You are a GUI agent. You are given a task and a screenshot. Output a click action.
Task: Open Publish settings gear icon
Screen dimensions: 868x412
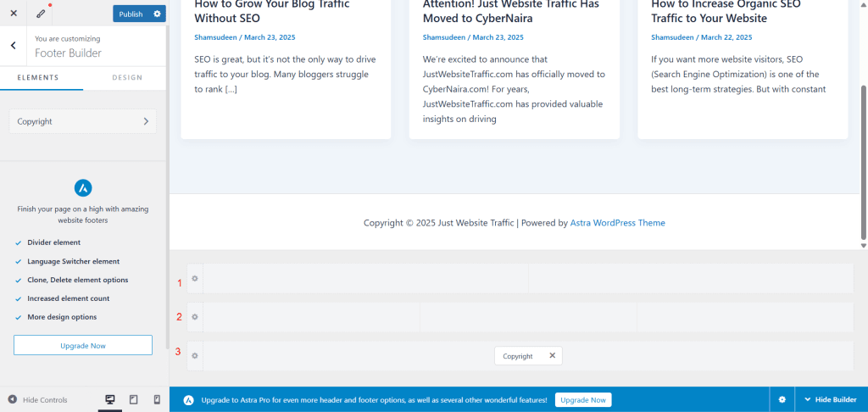pos(157,14)
